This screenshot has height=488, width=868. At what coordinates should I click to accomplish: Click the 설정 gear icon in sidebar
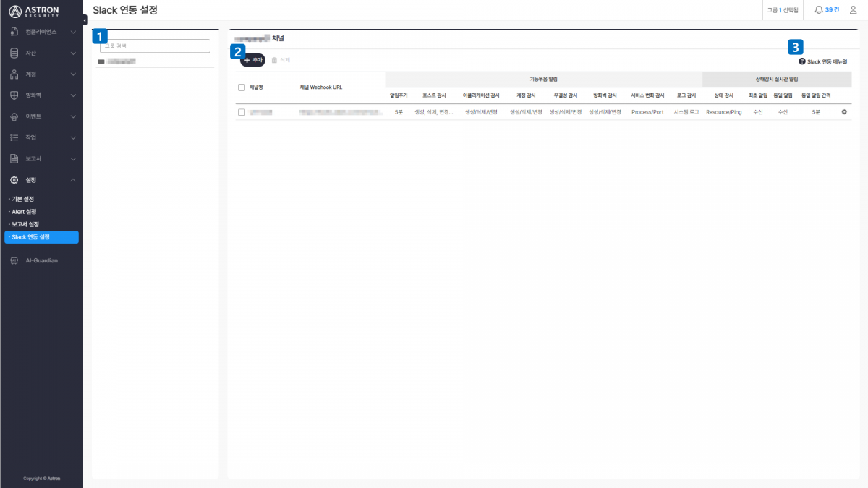click(x=14, y=179)
